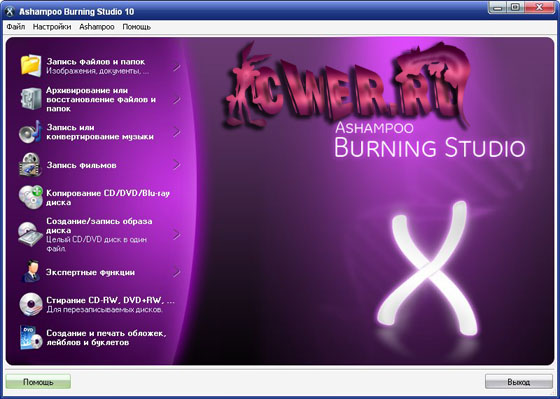Select the disc copy icon with green plus
This screenshot has width=560, height=399.
pyautogui.click(x=31, y=197)
